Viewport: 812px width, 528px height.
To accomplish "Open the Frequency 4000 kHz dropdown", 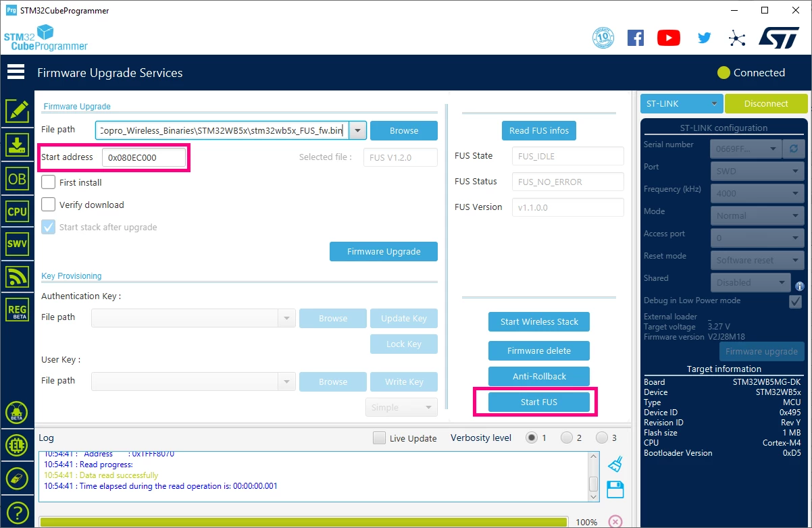I will pyautogui.click(x=757, y=193).
